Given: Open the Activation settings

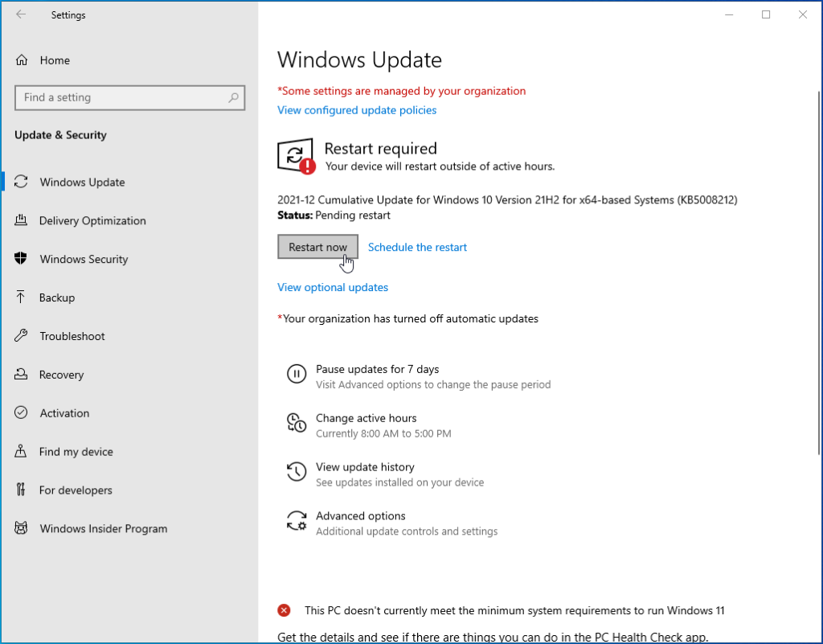Looking at the screenshot, I should tap(21, 413).
